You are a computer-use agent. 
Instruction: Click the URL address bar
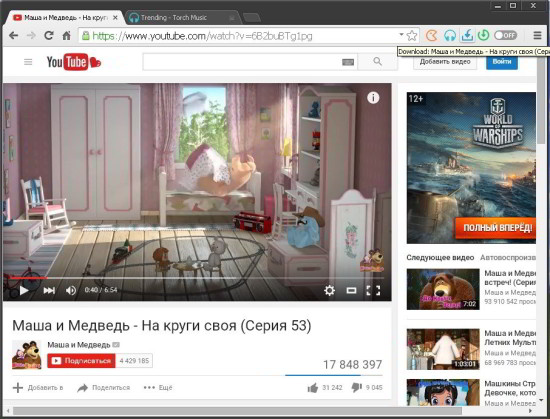coord(242,36)
